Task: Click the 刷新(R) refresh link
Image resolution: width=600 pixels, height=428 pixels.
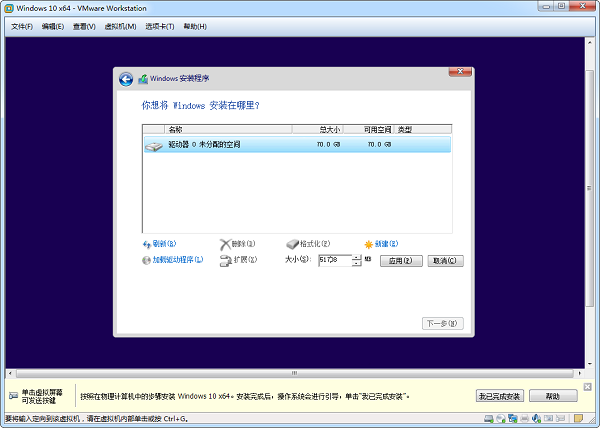Action: coord(164,244)
